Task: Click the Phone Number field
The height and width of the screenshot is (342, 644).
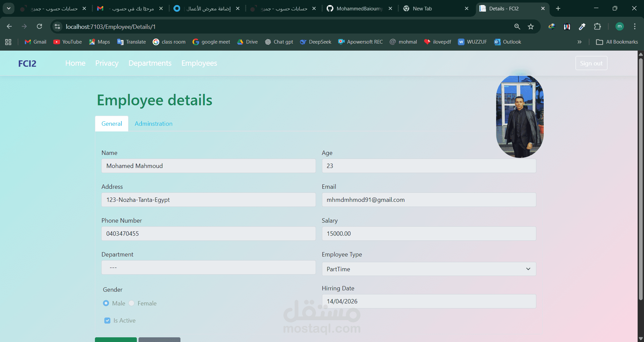Action: (209, 234)
